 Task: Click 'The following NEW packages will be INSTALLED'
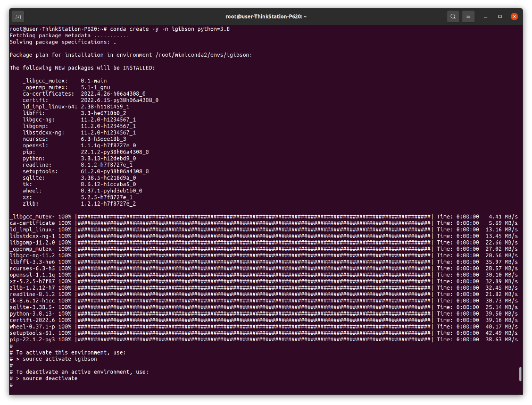pos(82,68)
